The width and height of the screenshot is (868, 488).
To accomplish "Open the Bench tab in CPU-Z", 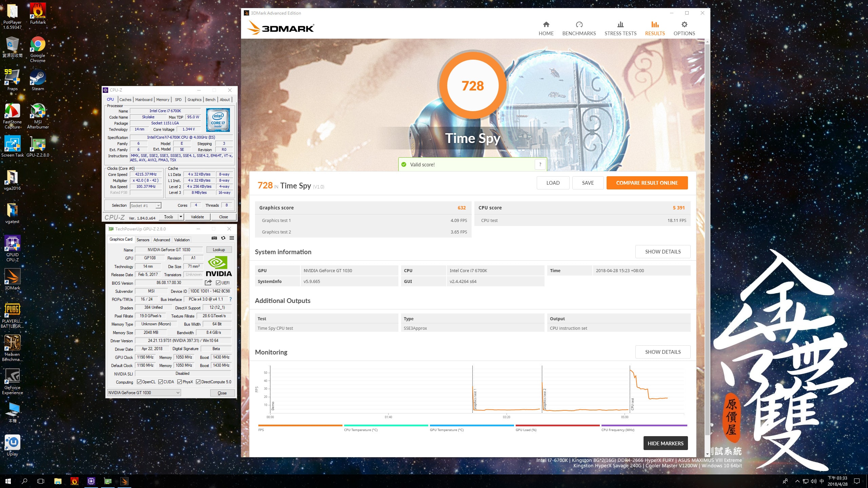I will (211, 100).
